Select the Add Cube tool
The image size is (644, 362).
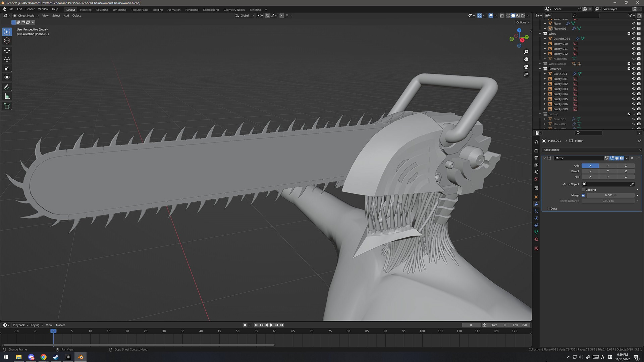[7, 106]
